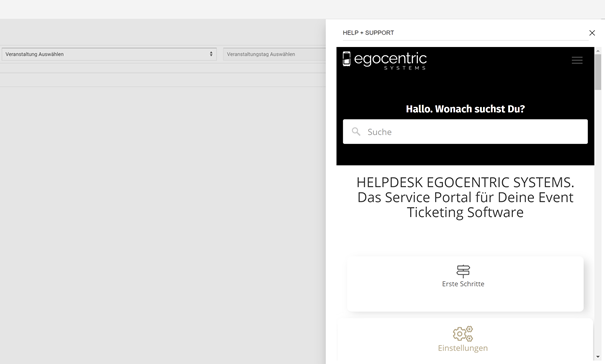Open the Erste Schritte card
Image resolution: width=605 pixels, height=364 pixels.
(x=465, y=283)
